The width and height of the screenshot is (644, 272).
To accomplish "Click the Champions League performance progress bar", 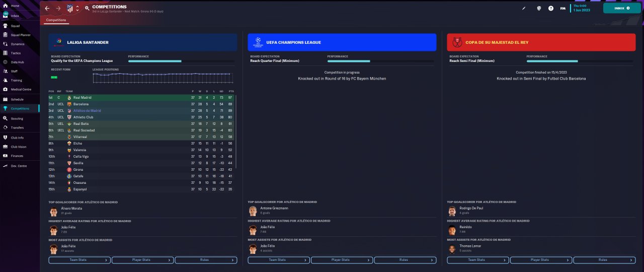I will 380,61.
